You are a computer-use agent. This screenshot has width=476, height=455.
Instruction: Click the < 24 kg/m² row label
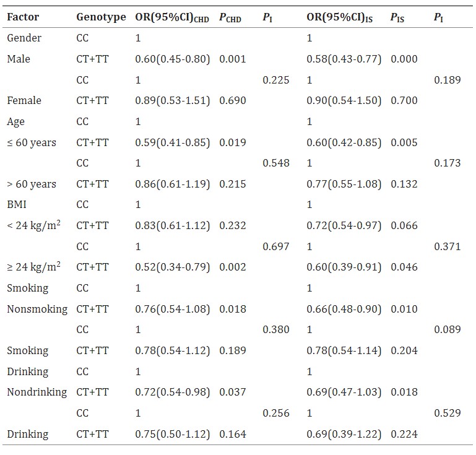(x=33, y=225)
